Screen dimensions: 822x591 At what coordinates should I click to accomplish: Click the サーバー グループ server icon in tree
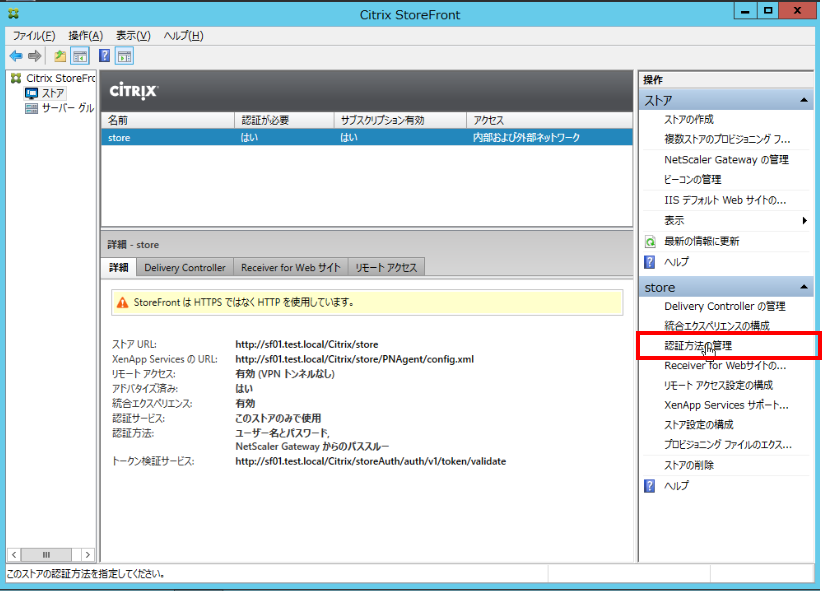pyautogui.click(x=31, y=108)
